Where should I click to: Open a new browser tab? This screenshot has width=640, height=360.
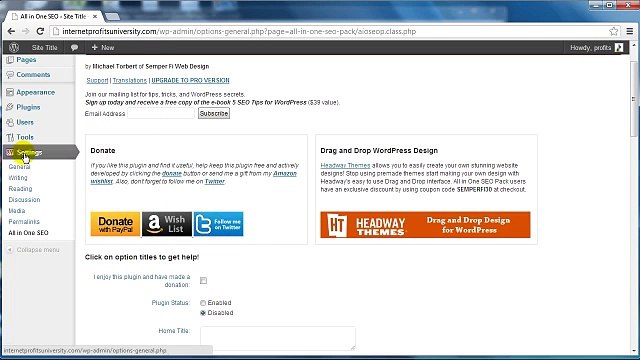point(112,17)
